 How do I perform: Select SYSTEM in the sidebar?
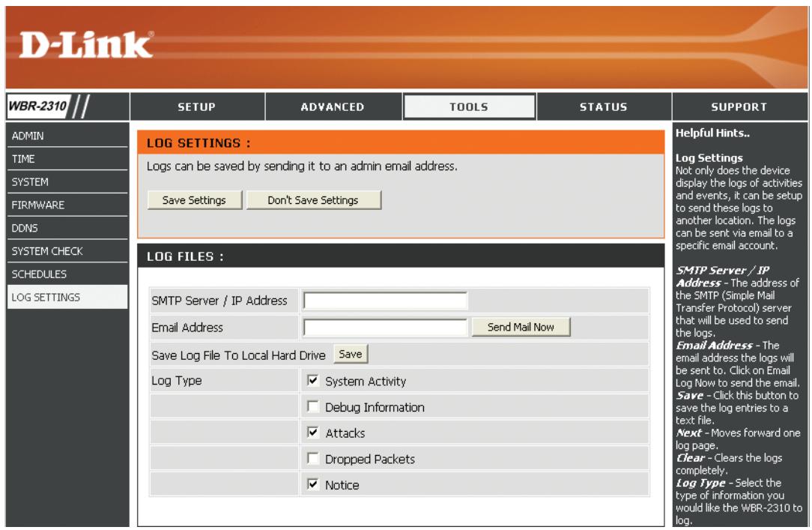pos(67,182)
